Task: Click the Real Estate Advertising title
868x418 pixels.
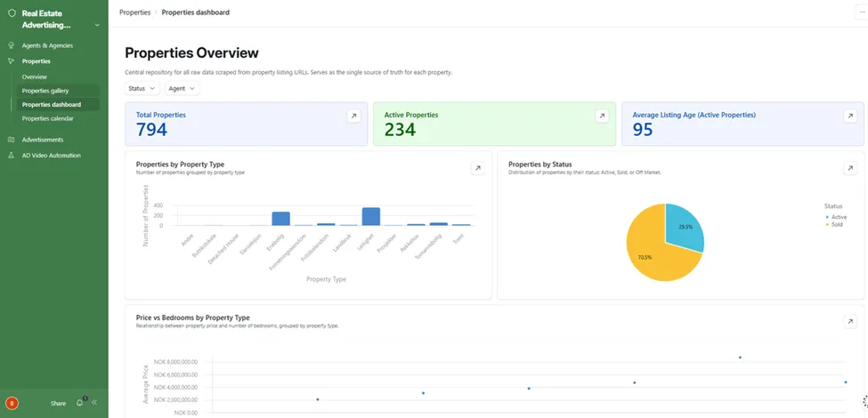Action: pyautogui.click(x=46, y=20)
